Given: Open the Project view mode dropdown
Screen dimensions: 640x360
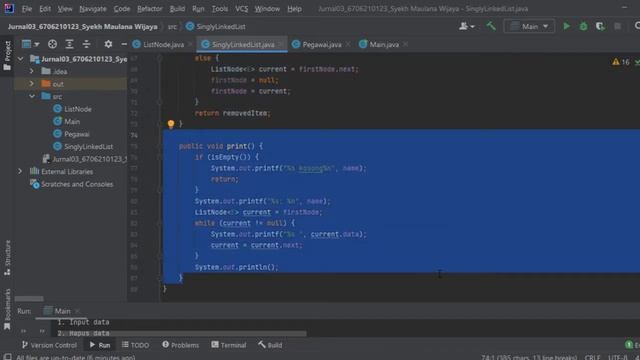Looking at the screenshot, I should (30, 44).
